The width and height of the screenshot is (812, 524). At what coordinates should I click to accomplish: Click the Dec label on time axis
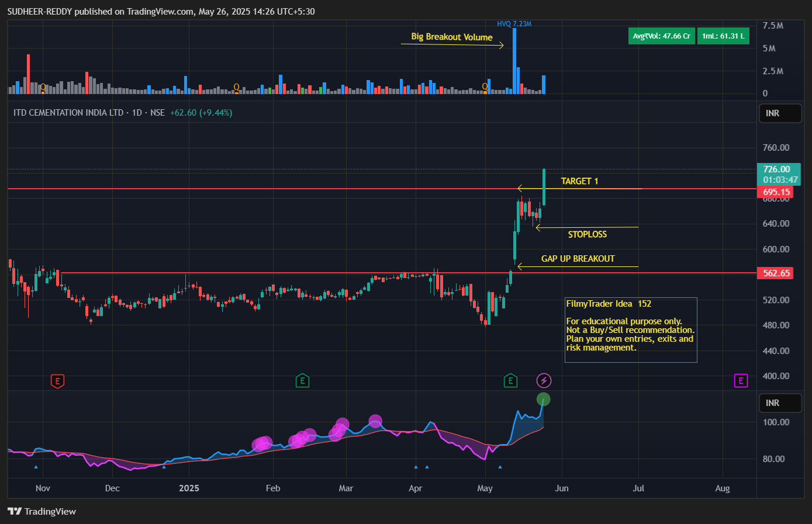pos(112,488)
